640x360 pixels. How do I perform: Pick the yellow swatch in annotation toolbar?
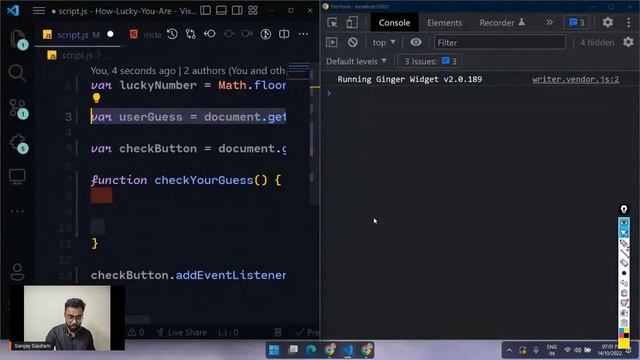coord(624,343)
